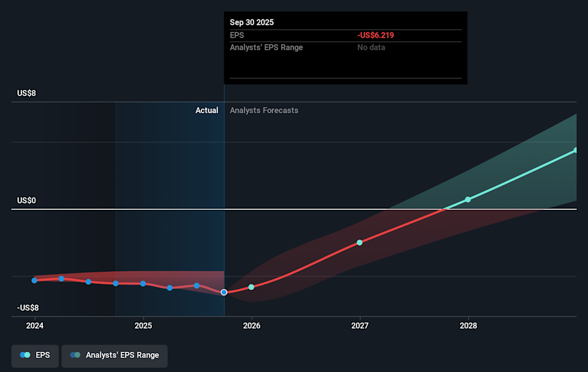Click the No data text in tooltip
The height and width of the screenshot is (372, 588).
point(371,48)
